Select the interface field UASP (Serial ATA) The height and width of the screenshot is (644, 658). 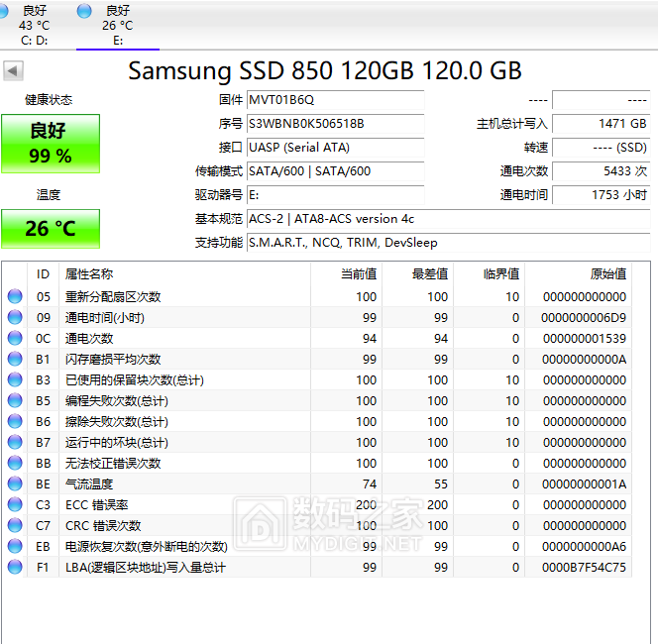pyautogui.click(x=335, y=148)
